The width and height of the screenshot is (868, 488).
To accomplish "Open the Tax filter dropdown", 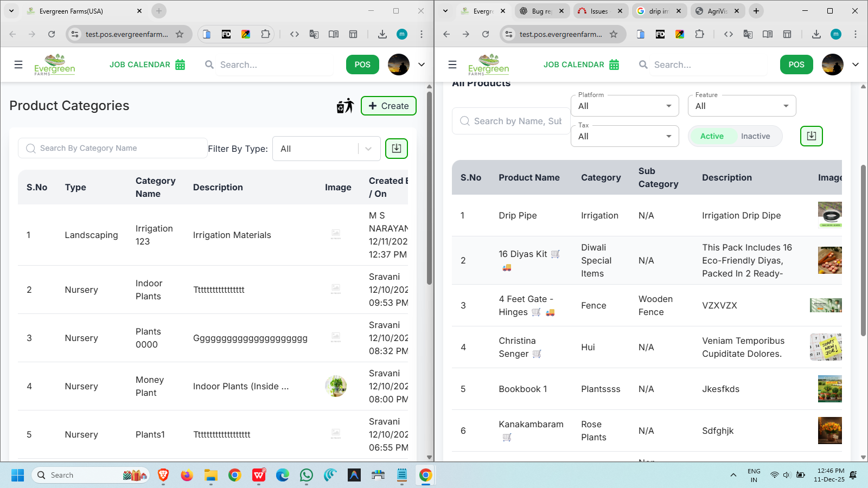I will pyautogui.click(x=624, y=137).
